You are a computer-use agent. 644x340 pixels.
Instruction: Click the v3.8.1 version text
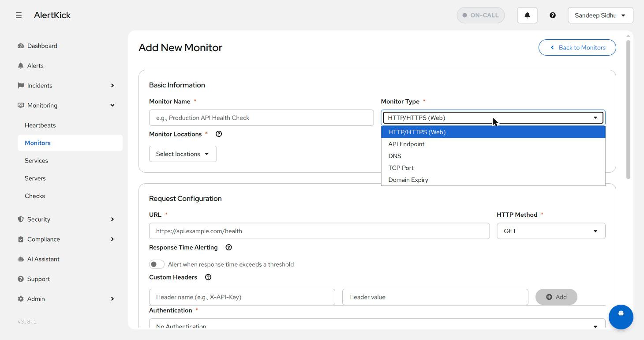pyautogui.click(x=27, y=321)
